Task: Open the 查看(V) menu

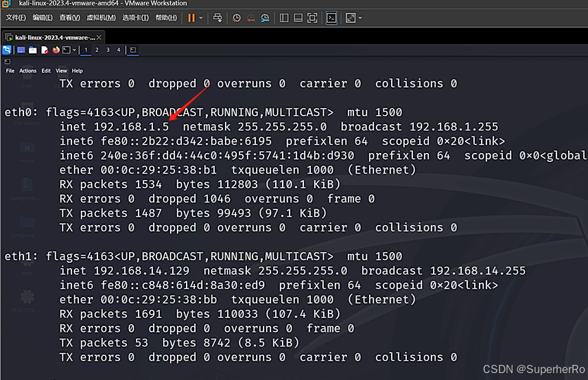Action: [69, 18]
